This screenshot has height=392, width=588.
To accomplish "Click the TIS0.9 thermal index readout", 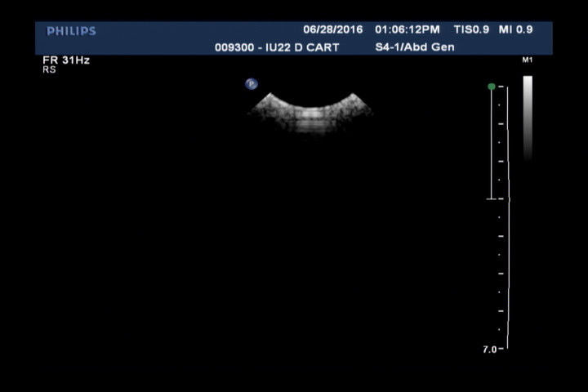I will coord(471,29).
